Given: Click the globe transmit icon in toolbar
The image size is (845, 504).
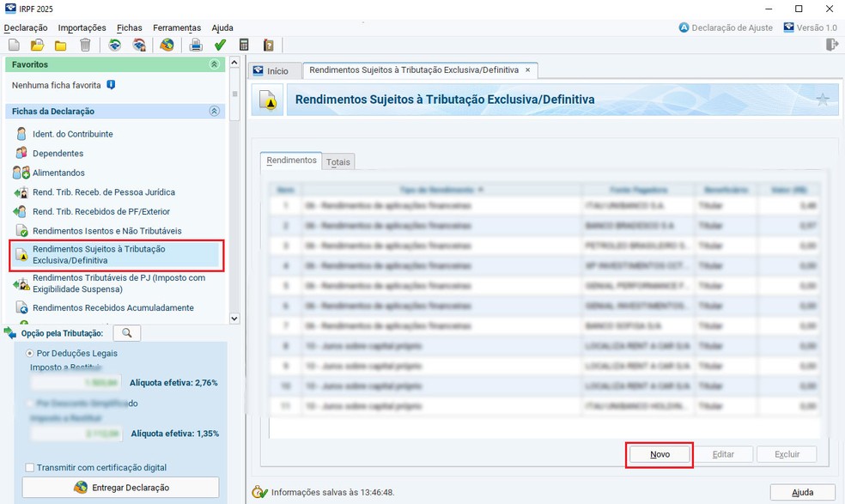Looking at the screenshot, I should (x=167, y=46).
